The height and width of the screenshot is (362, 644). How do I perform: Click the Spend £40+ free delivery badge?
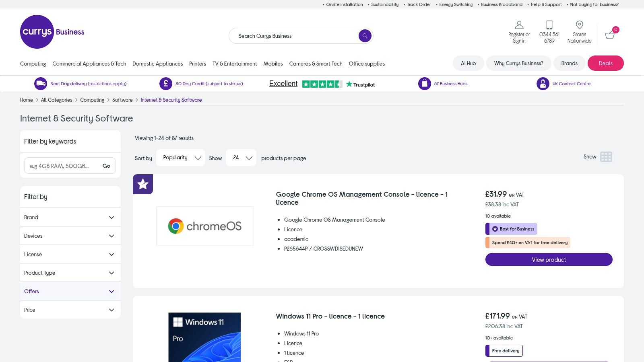point(528,243)
